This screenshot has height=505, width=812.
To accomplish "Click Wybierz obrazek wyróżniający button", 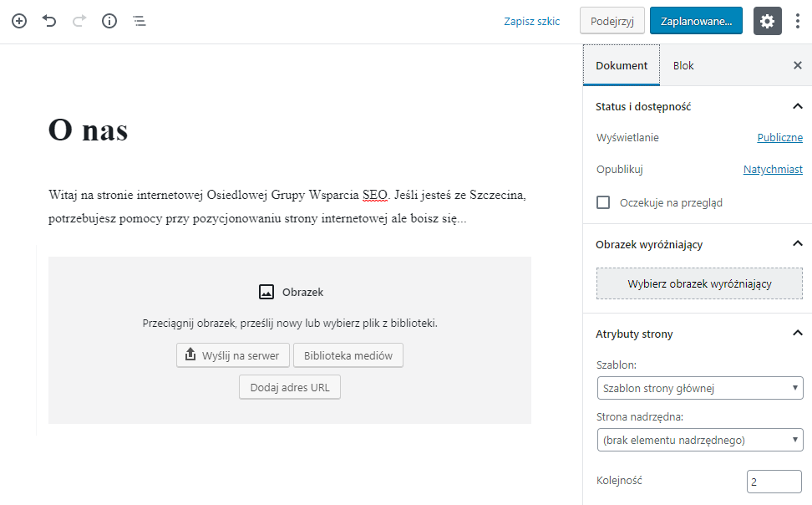I will (x=699, y=283).
